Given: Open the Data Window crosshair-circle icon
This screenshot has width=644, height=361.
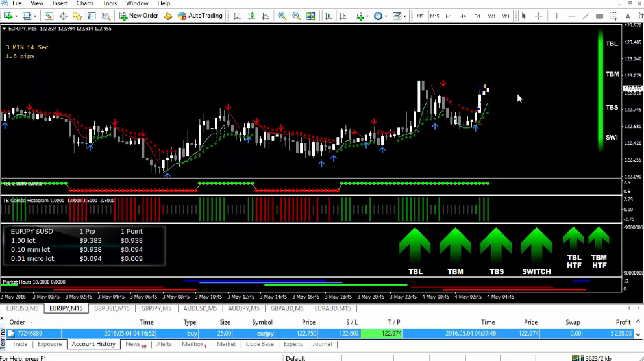Looking at the screenshot, I should coord(63,16).
